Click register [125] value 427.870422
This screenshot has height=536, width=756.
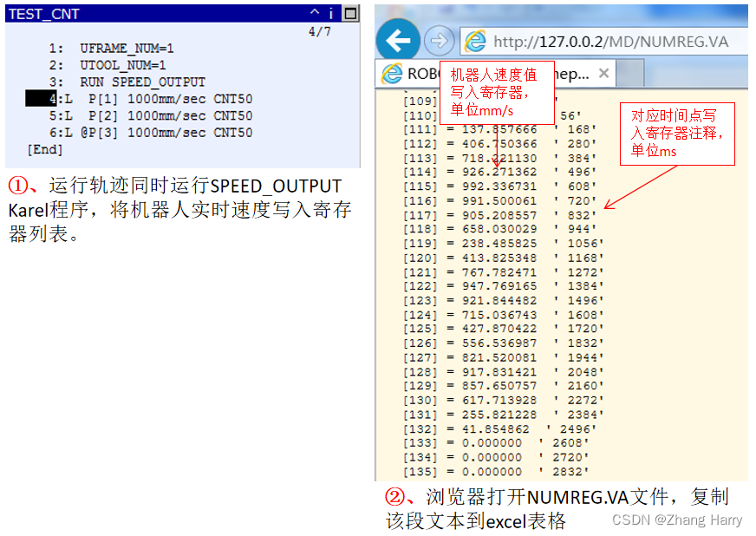pos(499,329)
